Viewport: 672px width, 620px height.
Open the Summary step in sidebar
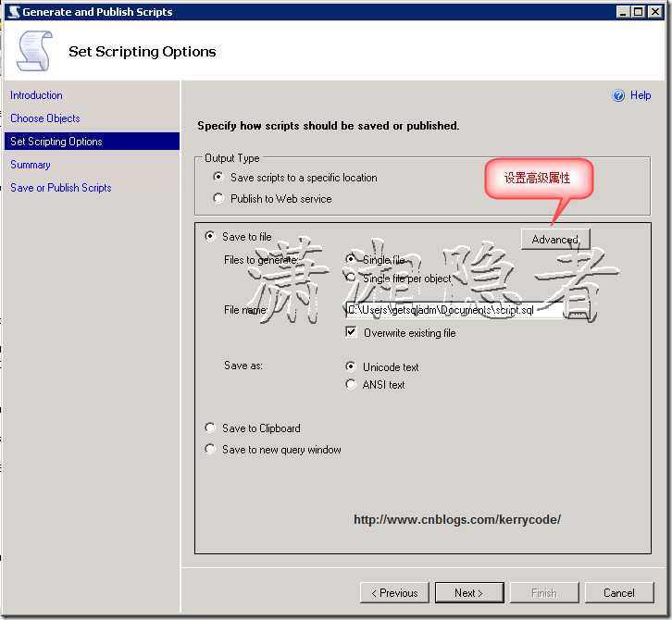click(x=31, y=165)
